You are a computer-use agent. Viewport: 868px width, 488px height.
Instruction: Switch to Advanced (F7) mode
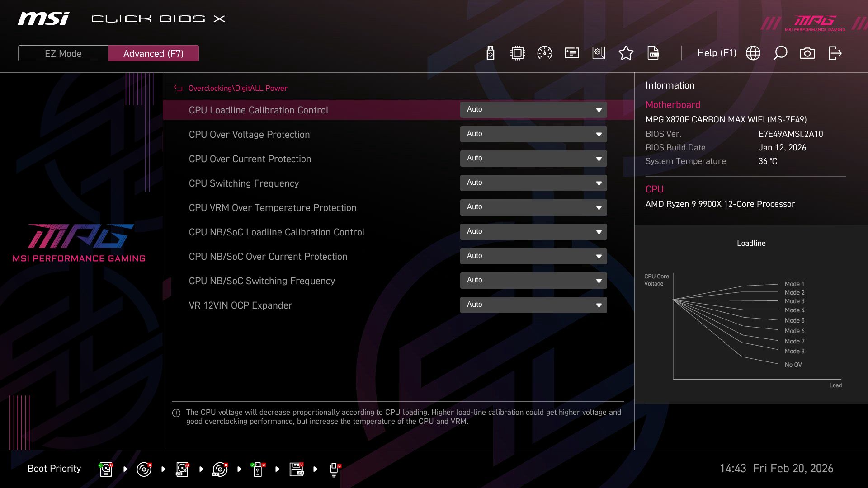[153, 53]
